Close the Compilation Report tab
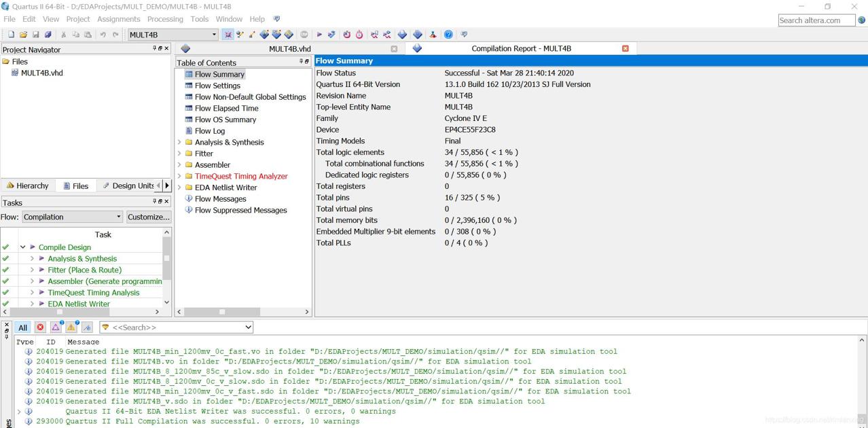Screen dimensions: 868x428 click(626, 48)
